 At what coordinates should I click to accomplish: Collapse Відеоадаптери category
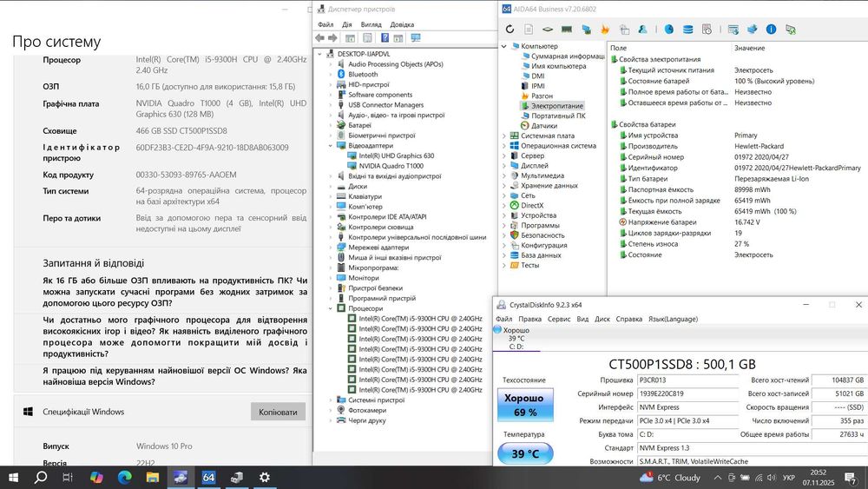point(331,146)
